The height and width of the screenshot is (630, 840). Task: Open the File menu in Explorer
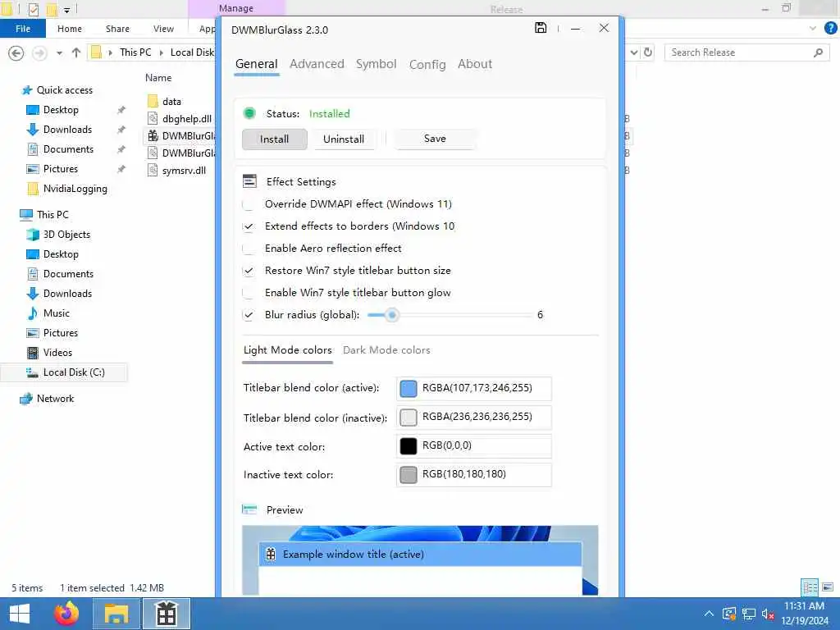click(x=22, y=29)
